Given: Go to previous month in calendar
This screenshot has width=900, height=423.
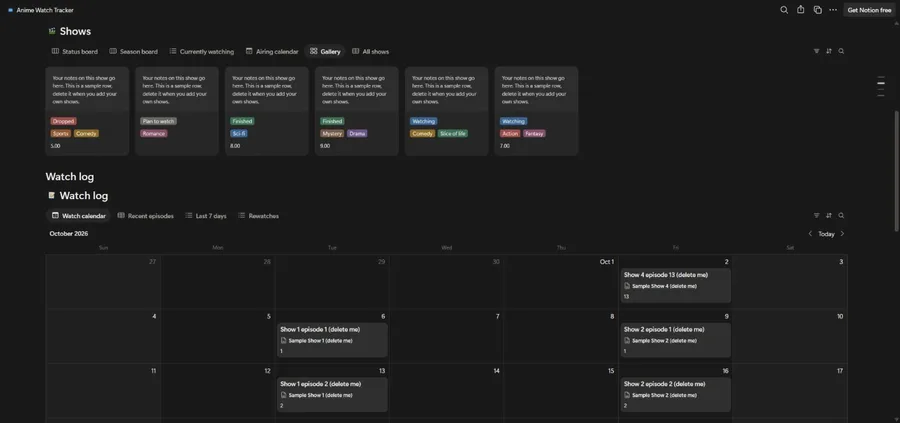Looking at the screenshot, I should pos(810,234).
